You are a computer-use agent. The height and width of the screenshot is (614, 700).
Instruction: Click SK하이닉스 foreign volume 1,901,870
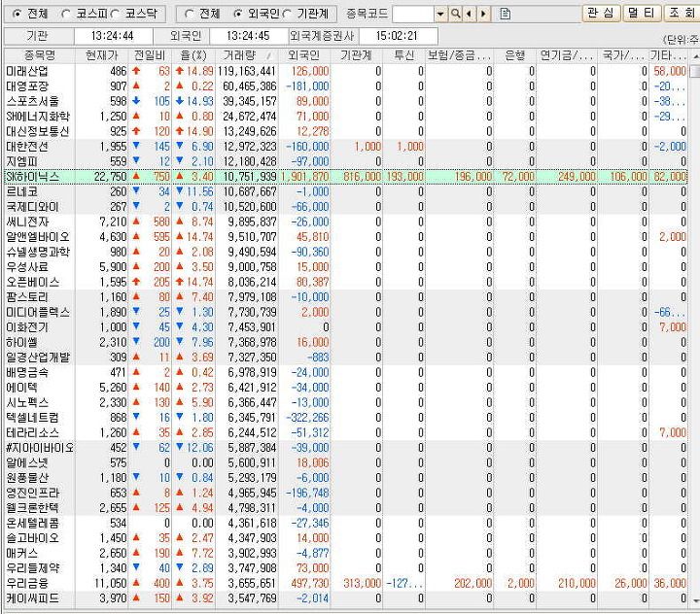click(x=304, y=177)
